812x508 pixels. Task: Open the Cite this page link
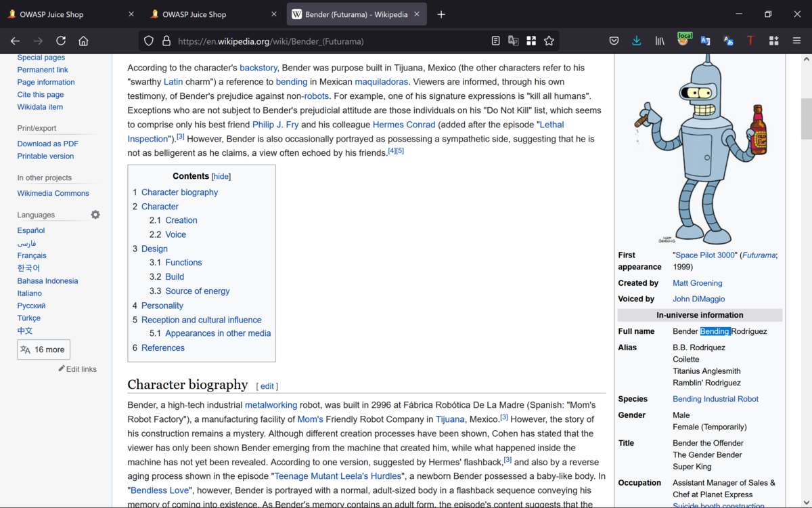coord(41,95)
